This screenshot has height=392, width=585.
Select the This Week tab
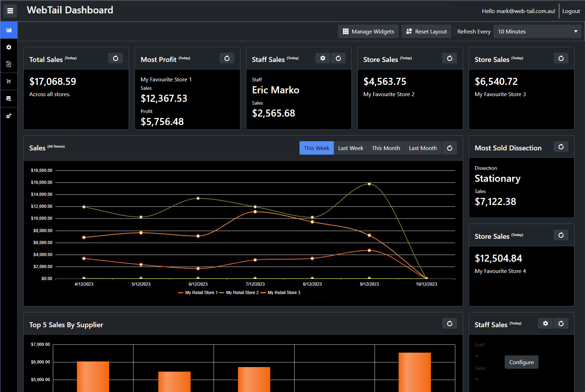click(x=316, y=148)
